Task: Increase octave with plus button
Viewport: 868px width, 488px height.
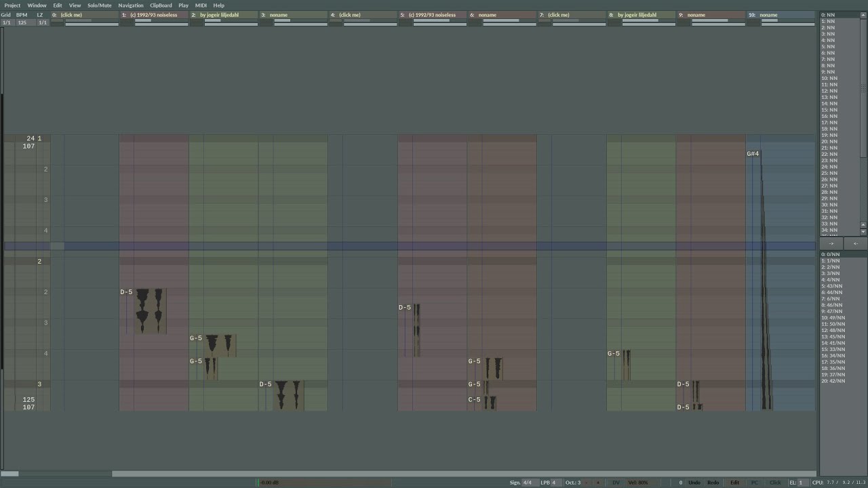Action: click(x=597, y=483)
